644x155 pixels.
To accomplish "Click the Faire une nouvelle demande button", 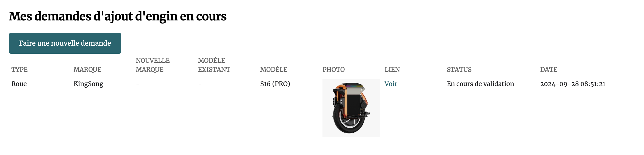I will tap(65, 43).
